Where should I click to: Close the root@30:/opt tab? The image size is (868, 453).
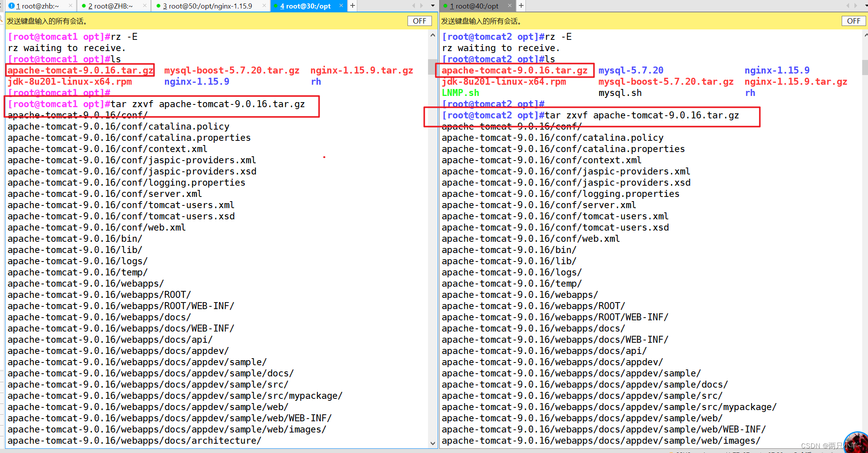341,5
